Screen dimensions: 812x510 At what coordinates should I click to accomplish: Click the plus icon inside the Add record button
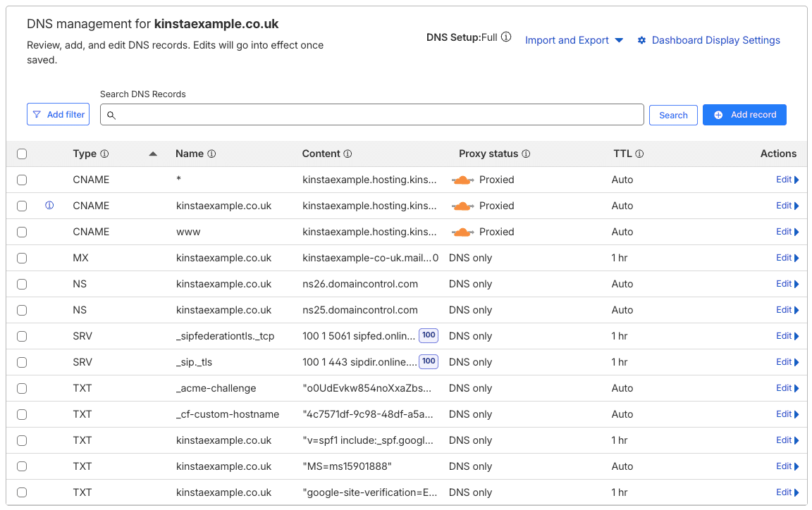click(720, 114)
